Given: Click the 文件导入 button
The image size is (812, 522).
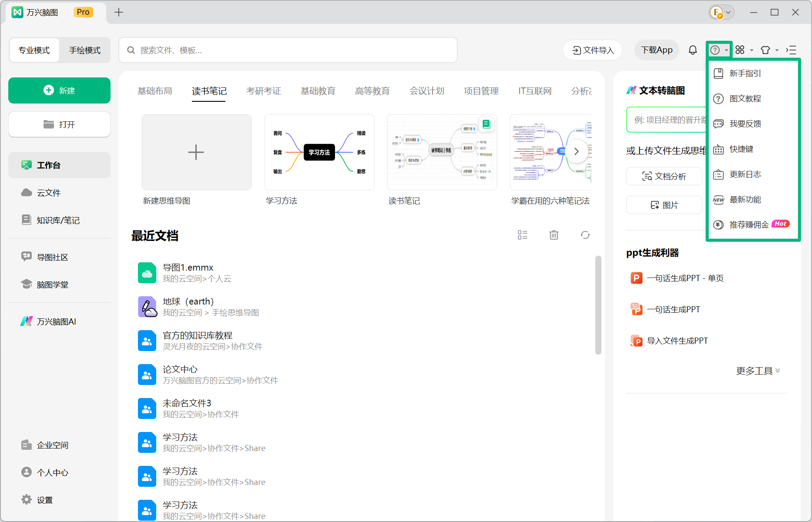Looking at the screenshot, I should point(593,50).
